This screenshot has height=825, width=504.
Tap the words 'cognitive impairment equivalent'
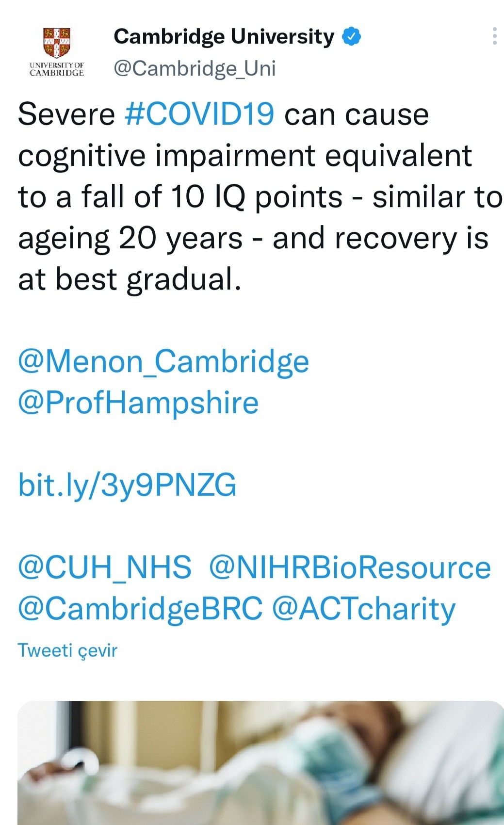[245, 156]
